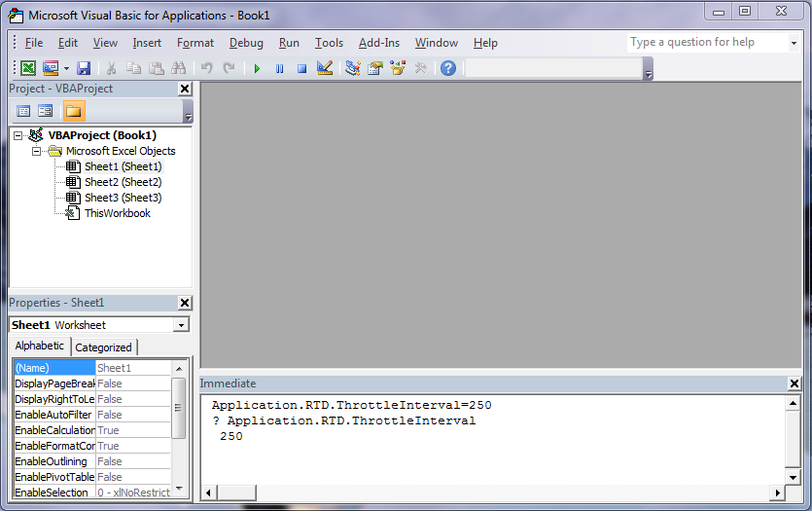Collapse the Microsoft Excel Objects folder
The image size is (812, 511).
coord(36,151)
